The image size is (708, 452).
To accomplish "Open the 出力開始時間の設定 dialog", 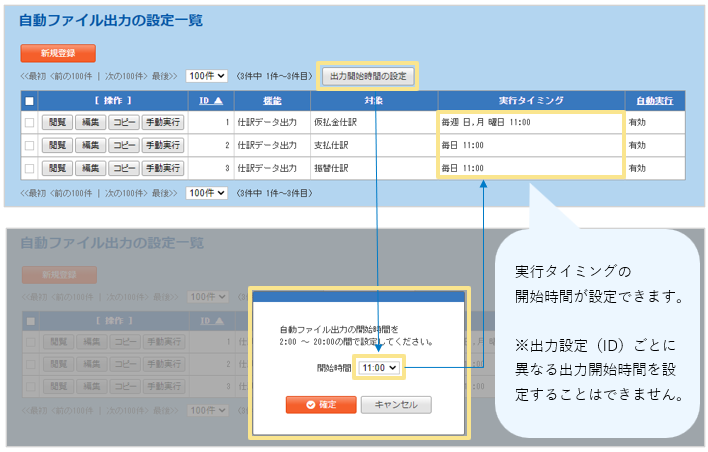I will coord(367,76).
